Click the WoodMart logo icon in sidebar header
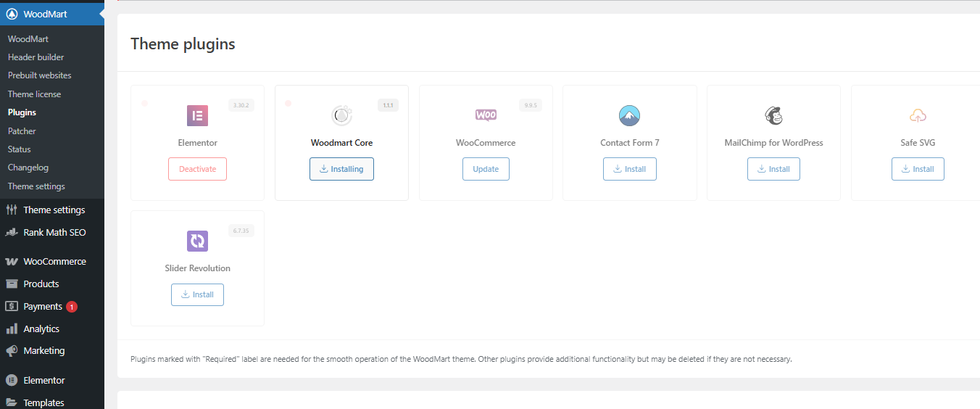The height and width of the screenshot is (409, 980). pyautogui.click(x=12, y=14)
